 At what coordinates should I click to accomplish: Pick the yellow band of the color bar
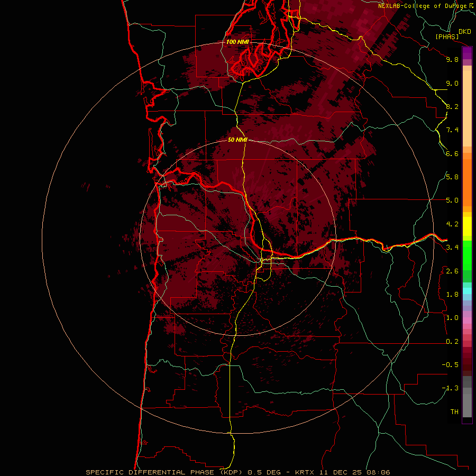(467, 226)
